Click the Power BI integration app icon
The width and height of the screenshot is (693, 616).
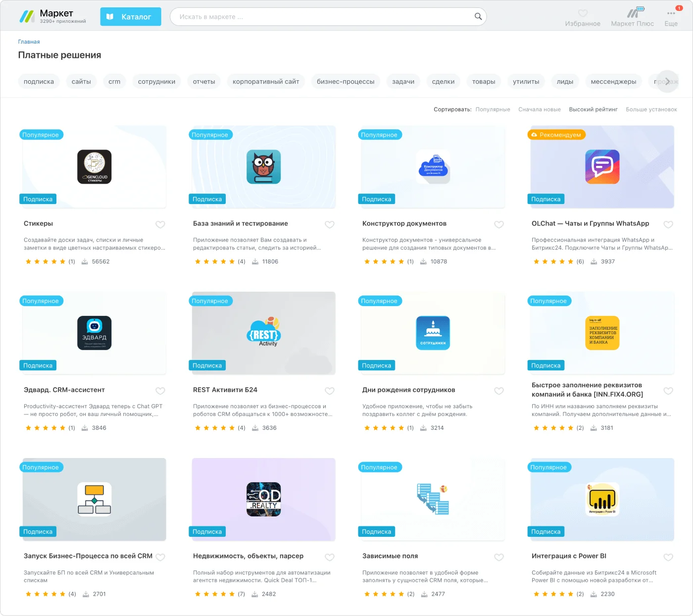pos(602,499)
